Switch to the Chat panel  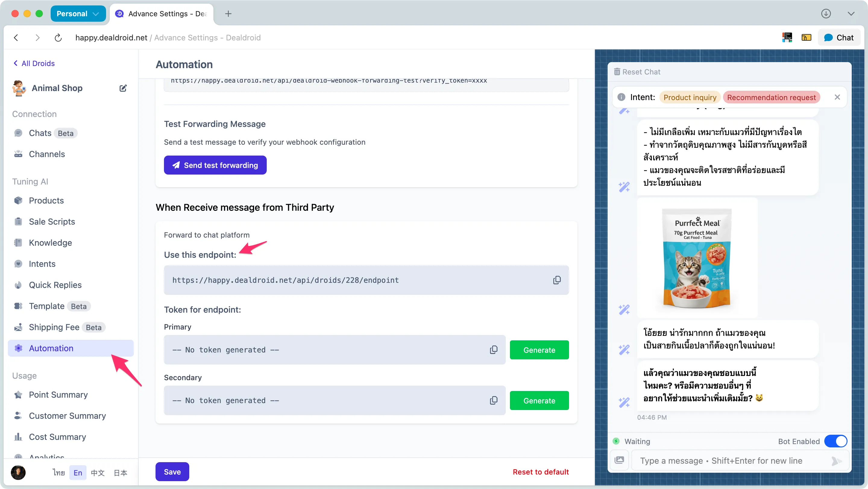pyautogui.click(x=839, y=37)
